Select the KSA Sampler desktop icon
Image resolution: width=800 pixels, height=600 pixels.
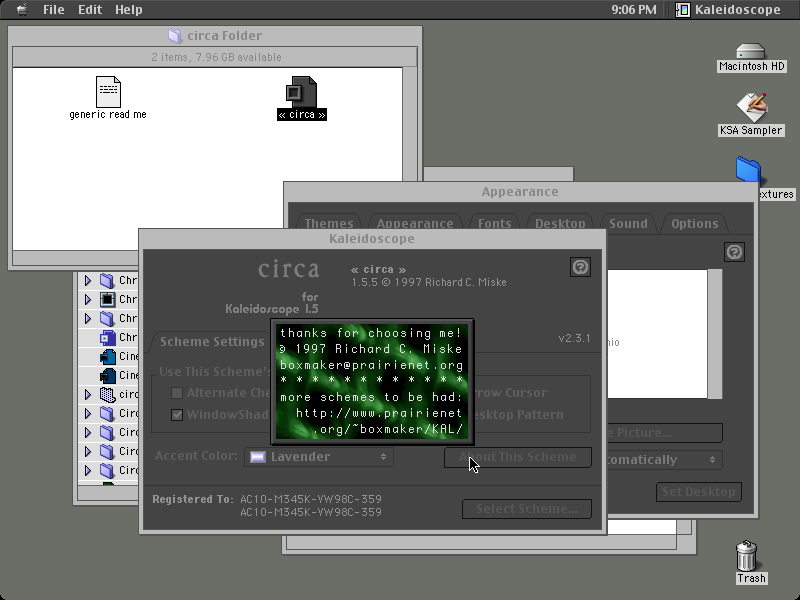751,108
